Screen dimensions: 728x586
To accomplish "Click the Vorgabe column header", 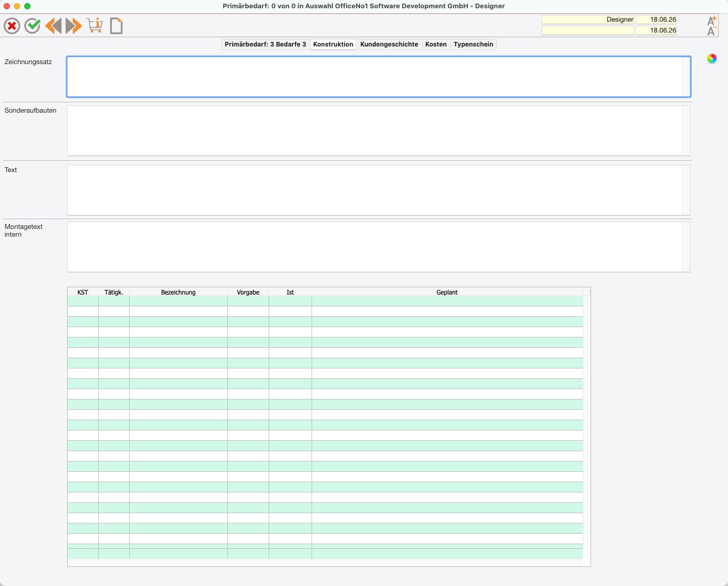I will (x=248, y=292).
